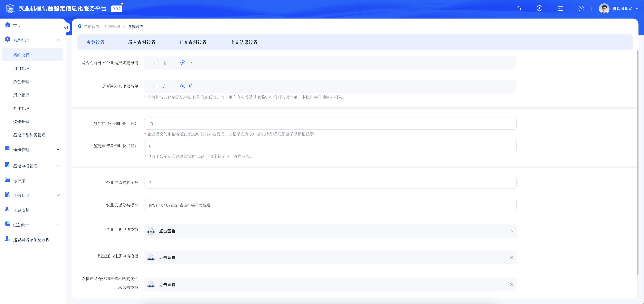Remove the 企业自我申明模板 file with X

pyautogui.click(x=511, y=231)
